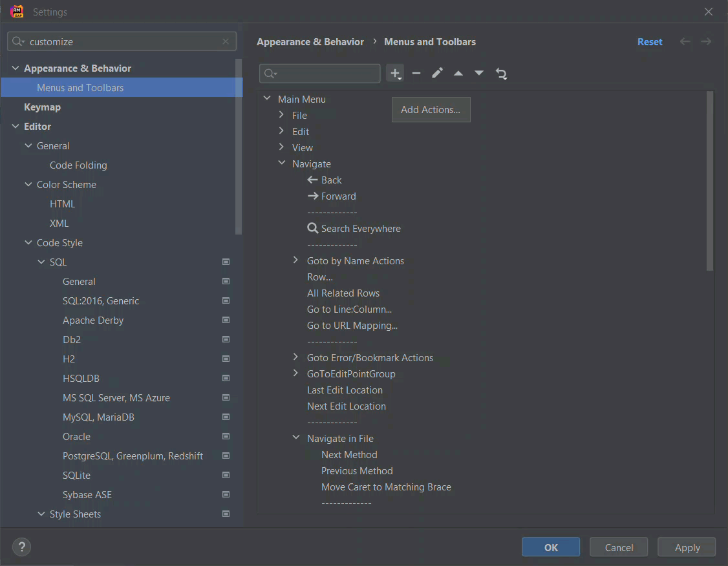Screen dimensions: 728x566
Task: Collapse the Editor section chevron
Action: tap(16, 126)
